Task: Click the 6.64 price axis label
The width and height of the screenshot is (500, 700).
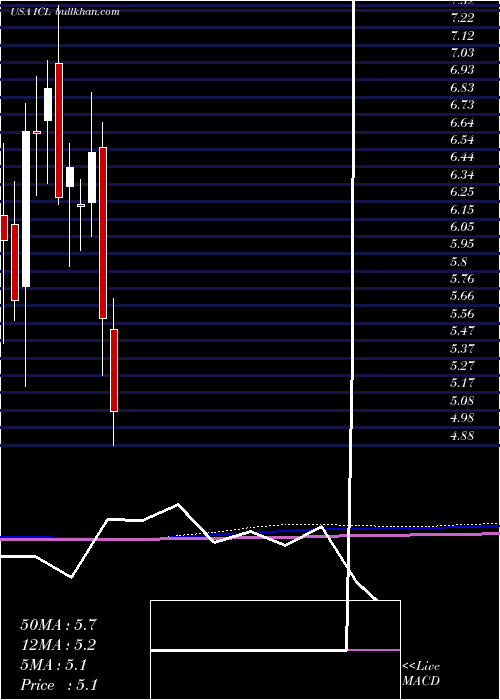Action: click(462, 122)
